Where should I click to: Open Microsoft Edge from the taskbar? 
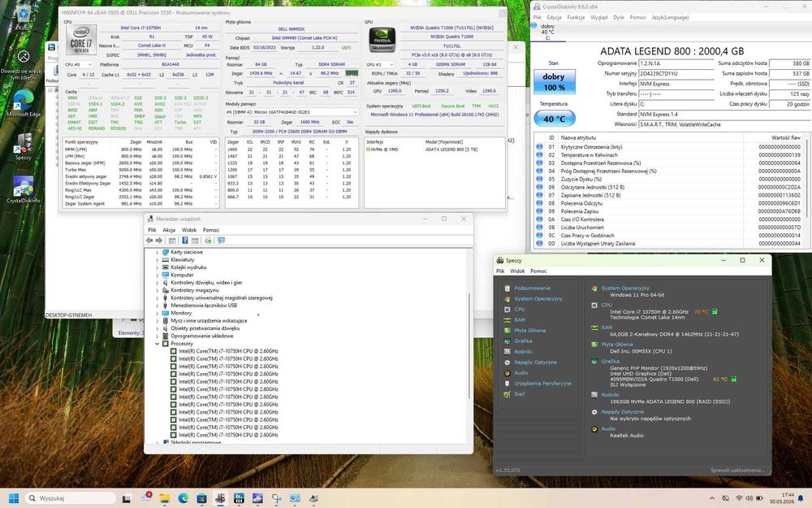[184, 498]
